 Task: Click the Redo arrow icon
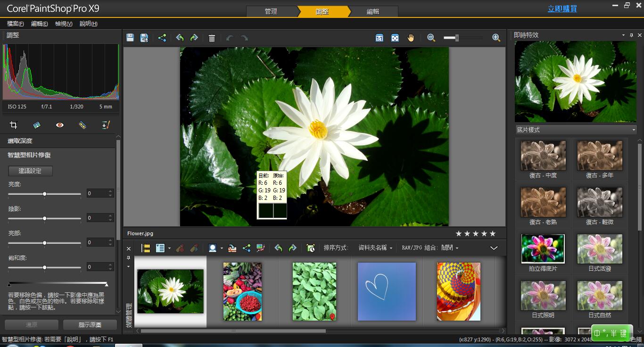click(244, 38)
